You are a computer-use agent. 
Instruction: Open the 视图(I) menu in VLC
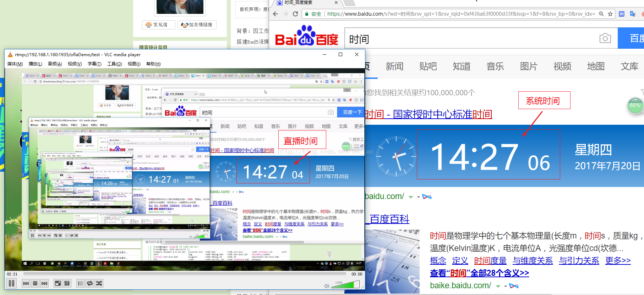tap(134, 64)
